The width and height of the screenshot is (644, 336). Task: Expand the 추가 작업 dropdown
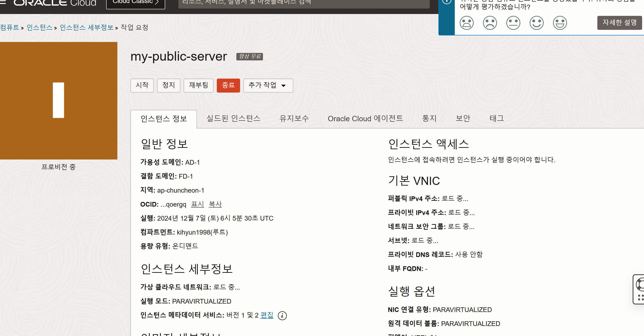click(x=268, y=85)
